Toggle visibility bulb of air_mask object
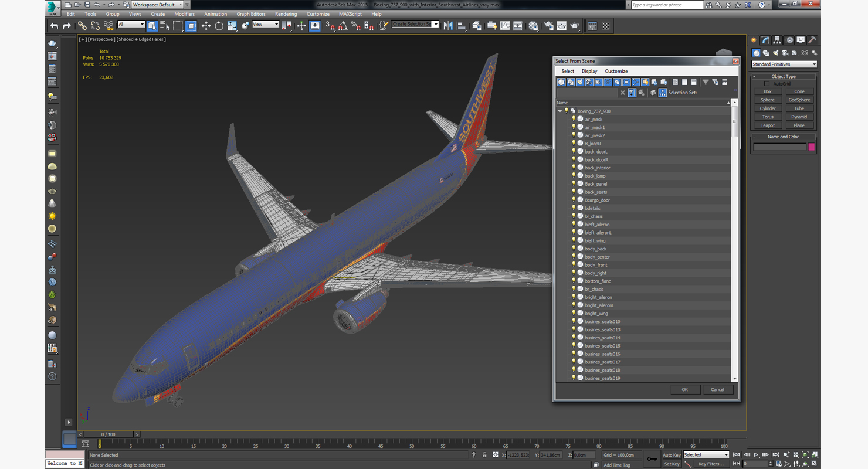Viewport: 868px width, 469px height. 574,119
